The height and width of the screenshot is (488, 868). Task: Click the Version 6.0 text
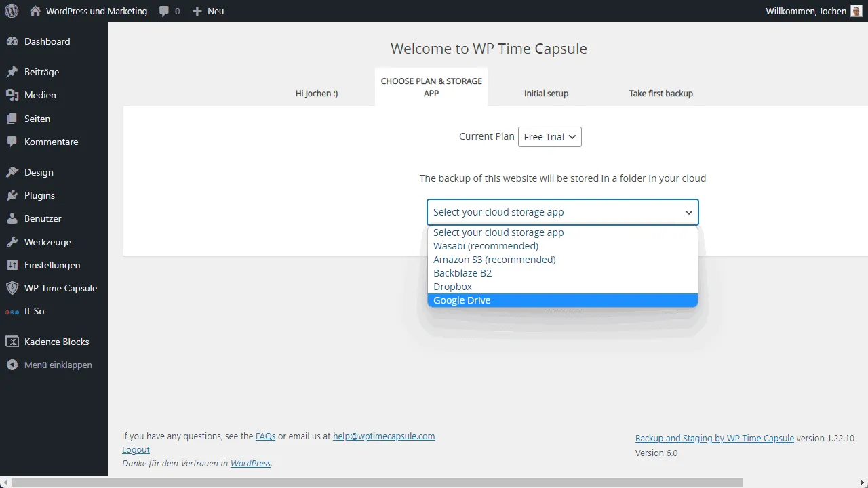(x=656, y=453)
